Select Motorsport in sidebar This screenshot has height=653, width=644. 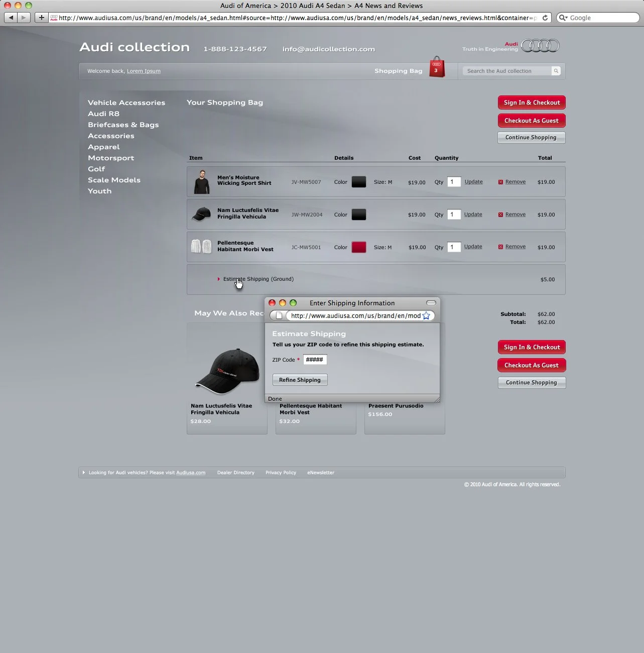point(111,158)
